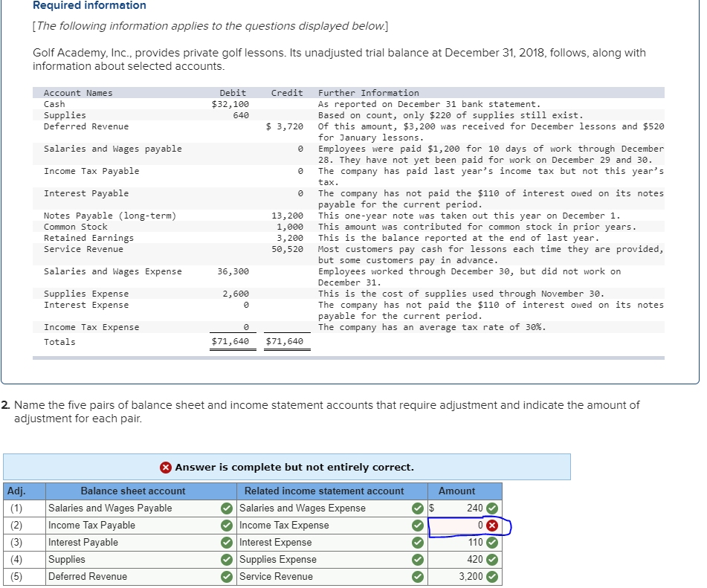Click the green check beside Service Revenue answer

[x=418, y=577]
